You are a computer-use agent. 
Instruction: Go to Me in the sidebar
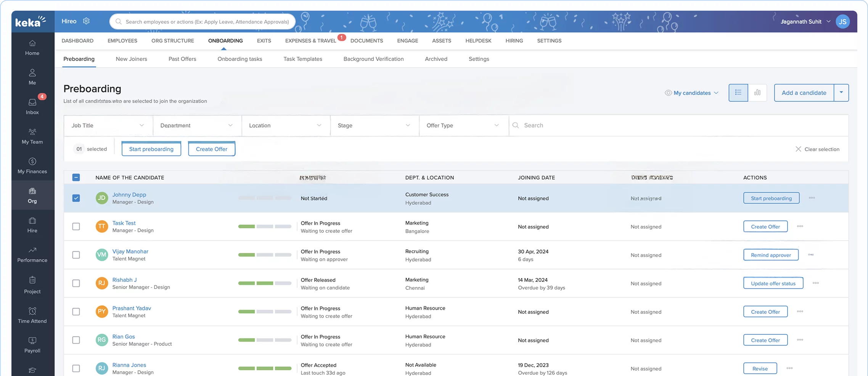pyautogui.click(x=32, y=77)
